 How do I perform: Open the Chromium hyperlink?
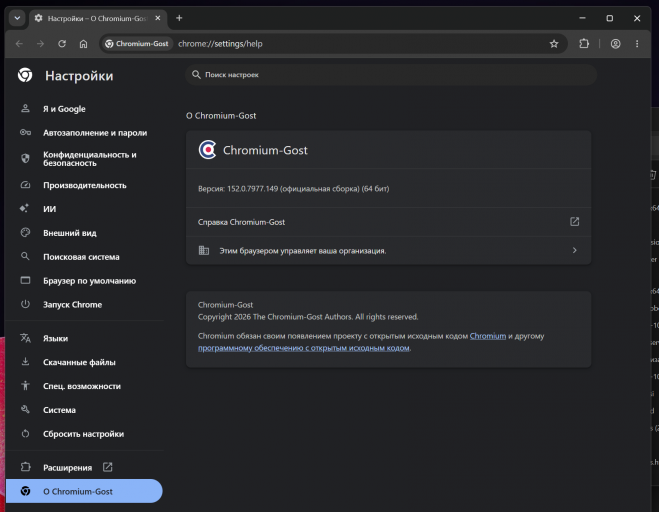pyautogui.click(x=488, y=336)
